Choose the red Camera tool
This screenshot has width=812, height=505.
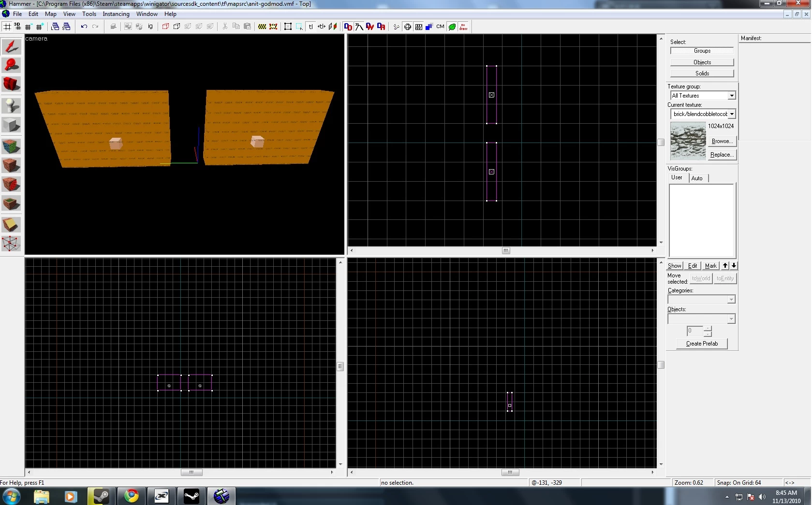11,84
